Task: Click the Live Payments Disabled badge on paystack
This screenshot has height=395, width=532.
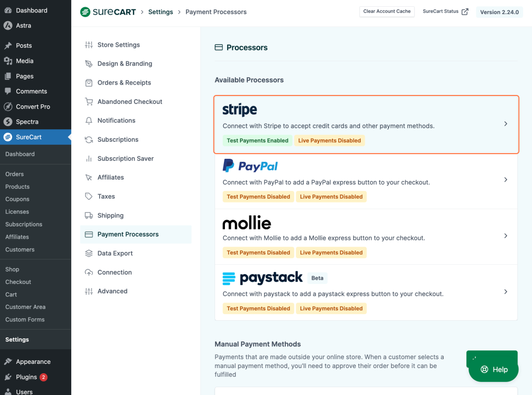Action: point(331,308)
